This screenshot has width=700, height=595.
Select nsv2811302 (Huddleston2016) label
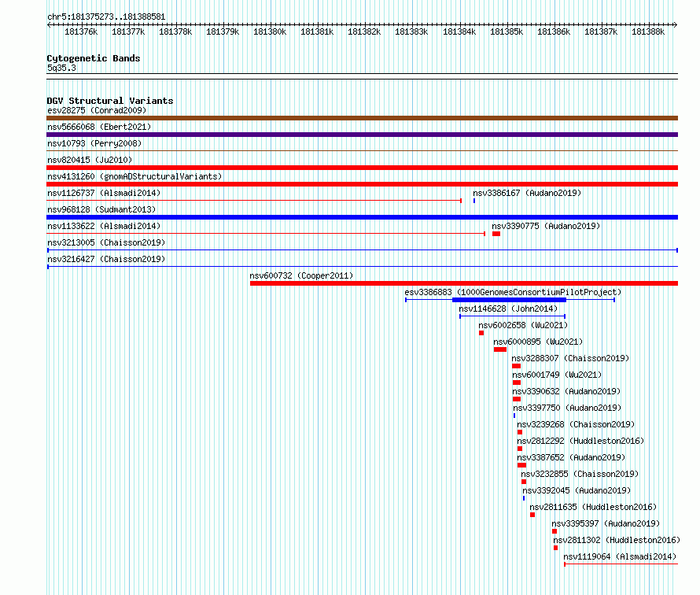click(x=617, y=540)
